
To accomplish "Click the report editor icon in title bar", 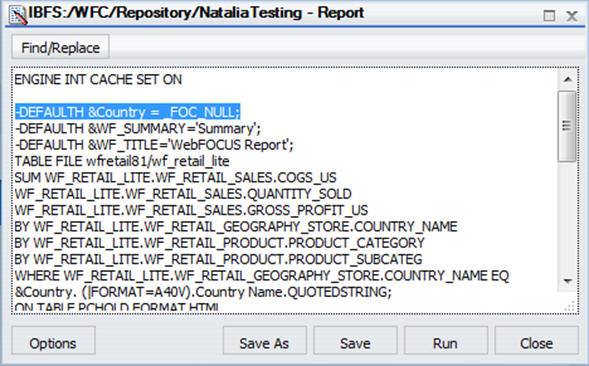I will (17, 14).
